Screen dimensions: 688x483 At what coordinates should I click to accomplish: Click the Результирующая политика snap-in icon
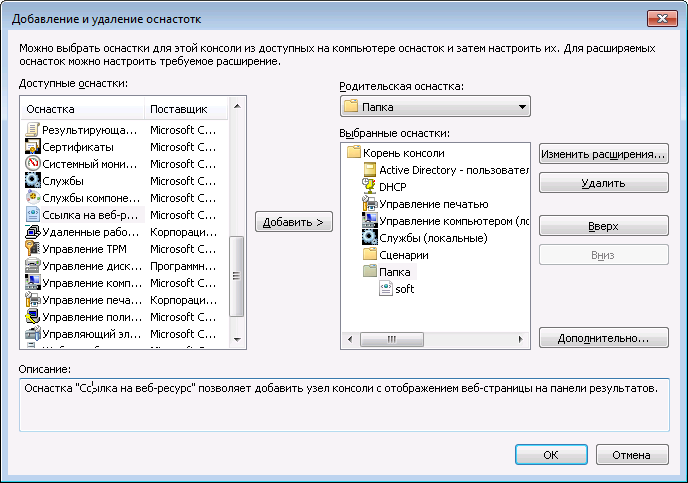pos(32,130)
